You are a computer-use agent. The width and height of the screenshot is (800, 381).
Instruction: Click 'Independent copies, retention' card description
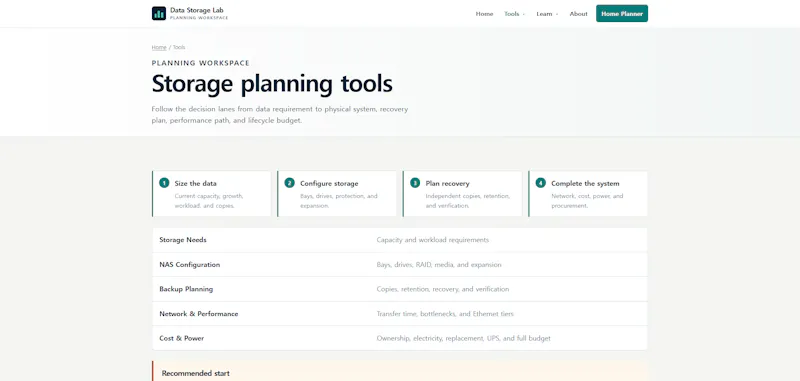(x=468, y=201)
